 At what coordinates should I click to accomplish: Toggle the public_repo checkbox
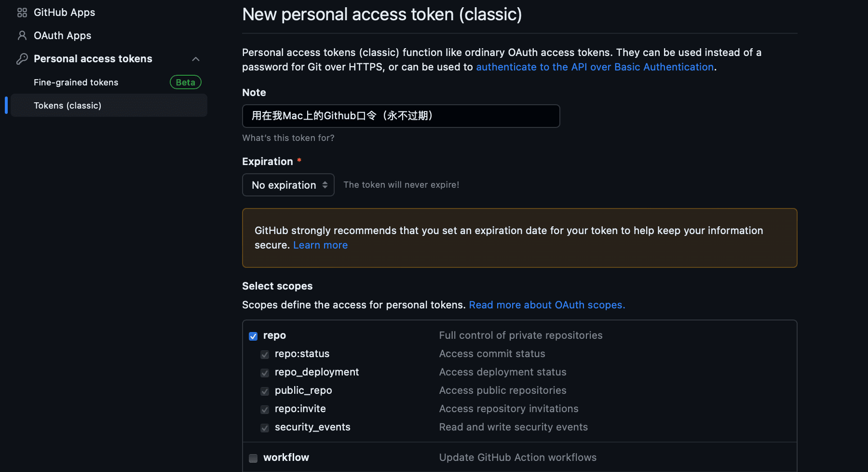265,391
